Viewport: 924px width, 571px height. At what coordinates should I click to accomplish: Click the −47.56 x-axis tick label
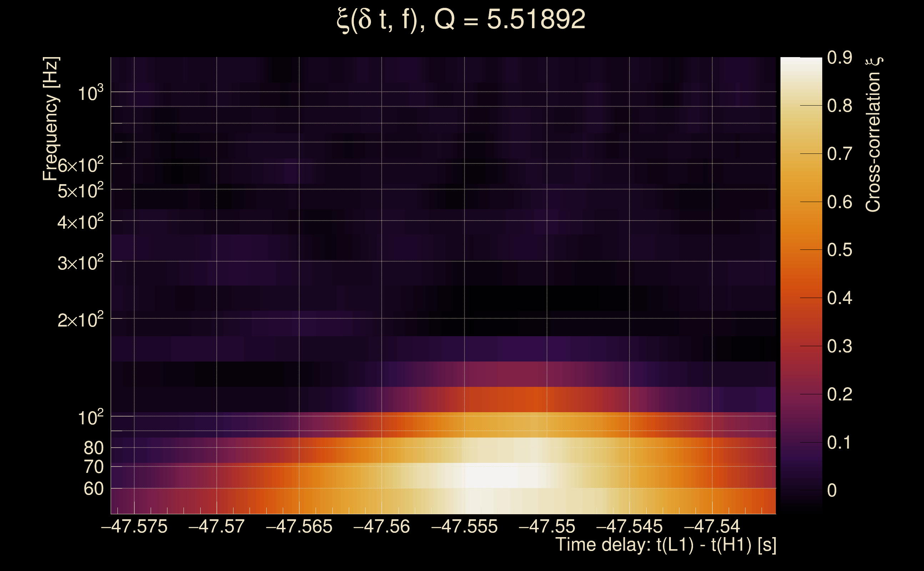coord(382,526)
